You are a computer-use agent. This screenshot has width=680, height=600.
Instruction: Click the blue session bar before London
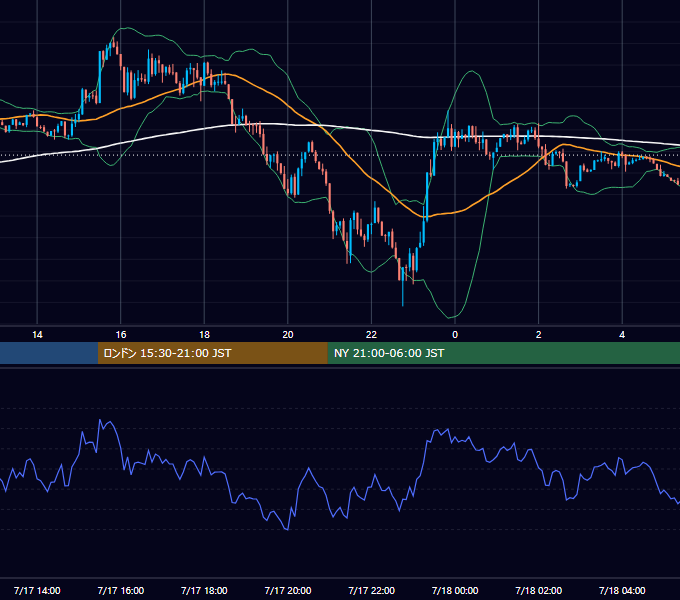point(49,353)
